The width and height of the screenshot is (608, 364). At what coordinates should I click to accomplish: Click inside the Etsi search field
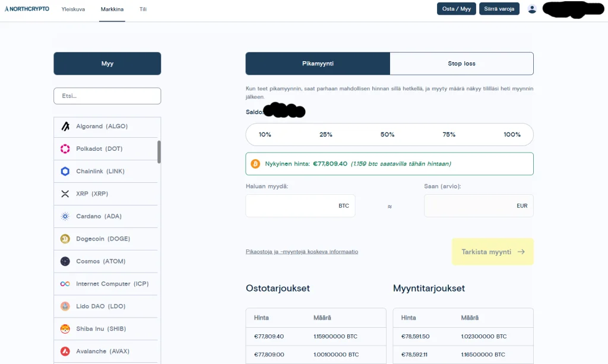tap(107, 96)
